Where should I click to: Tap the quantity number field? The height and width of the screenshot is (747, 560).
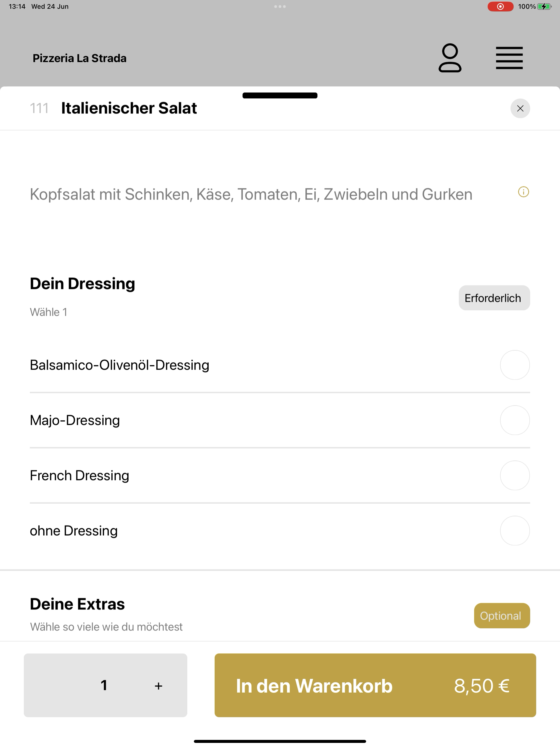(104, 685)
